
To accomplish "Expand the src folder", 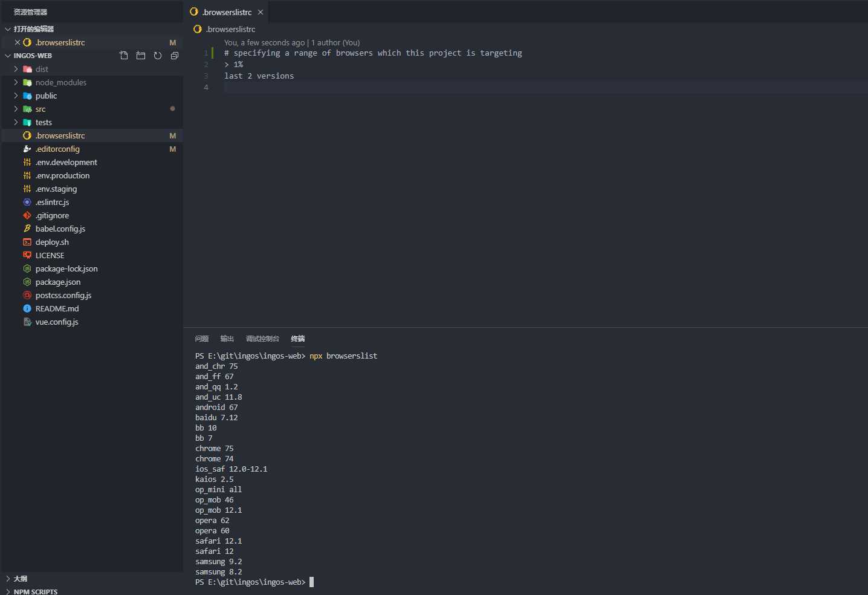I will (40, 109).
